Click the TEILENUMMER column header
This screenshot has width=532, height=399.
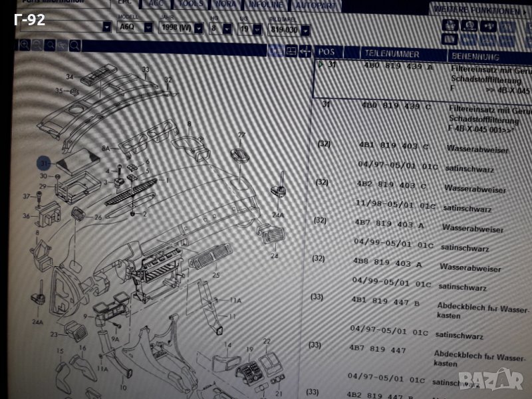click(392, 53)
